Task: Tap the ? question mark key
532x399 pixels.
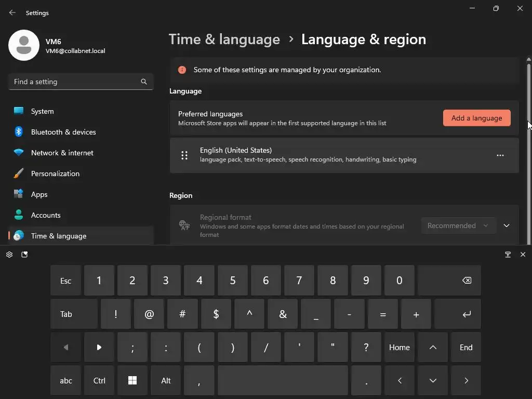Action: click(366, 348)
